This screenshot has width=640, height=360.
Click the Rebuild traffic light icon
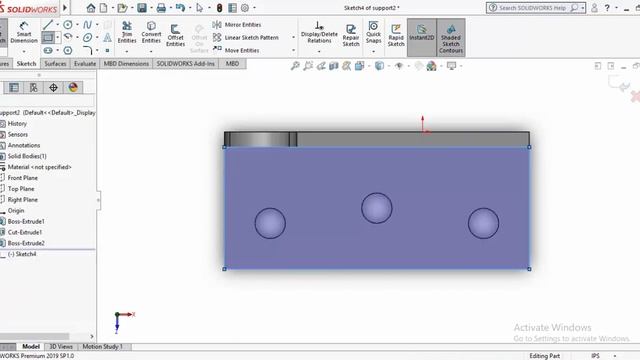pos(219,8)
